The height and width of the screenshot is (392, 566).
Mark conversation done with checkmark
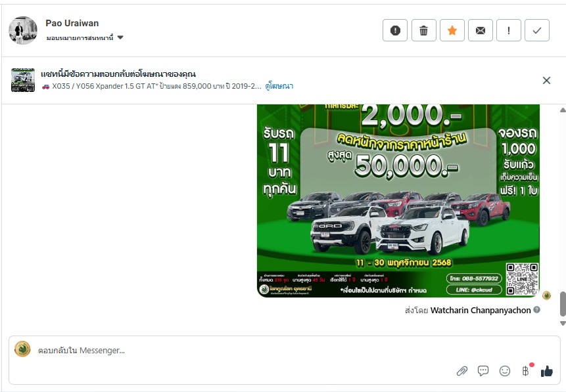point(537,30)
